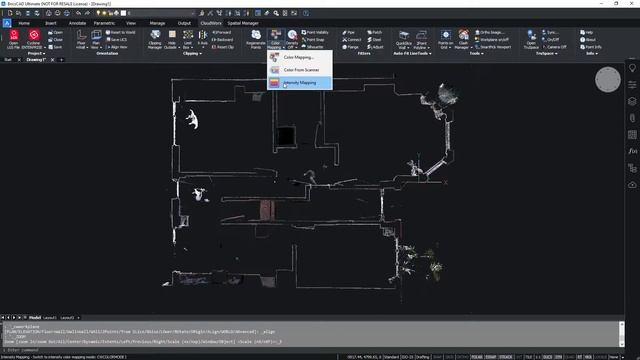Select Intensity Mapping in the dropdown menu
The image size is (640, 360).
[300, 83]
